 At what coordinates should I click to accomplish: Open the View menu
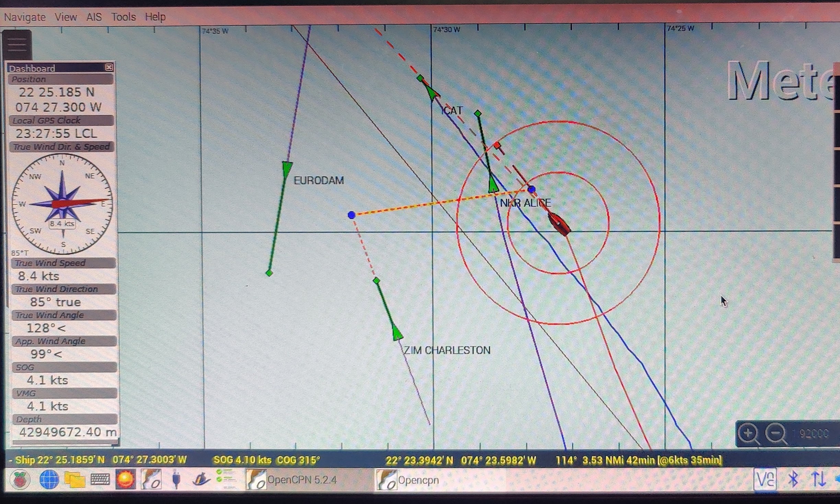66,17
